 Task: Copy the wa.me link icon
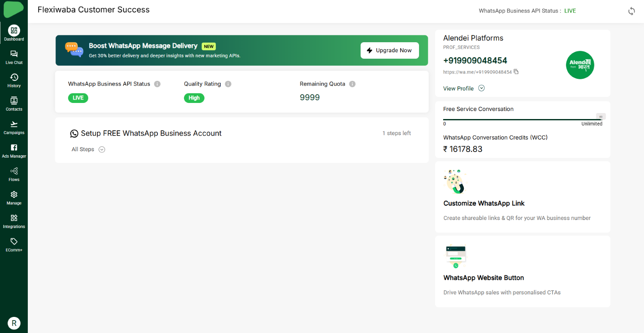(516, 72)
